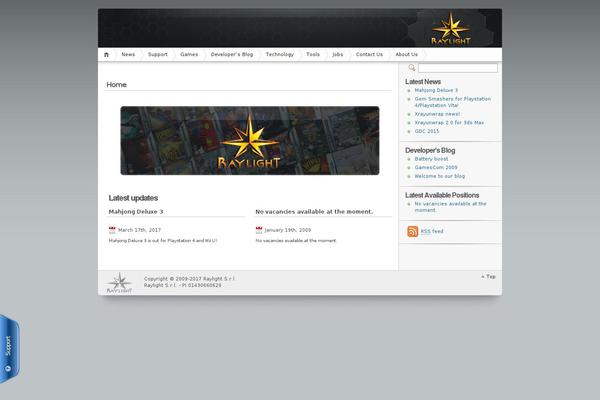Click the Latest Available Positions heading

point(442,195)
